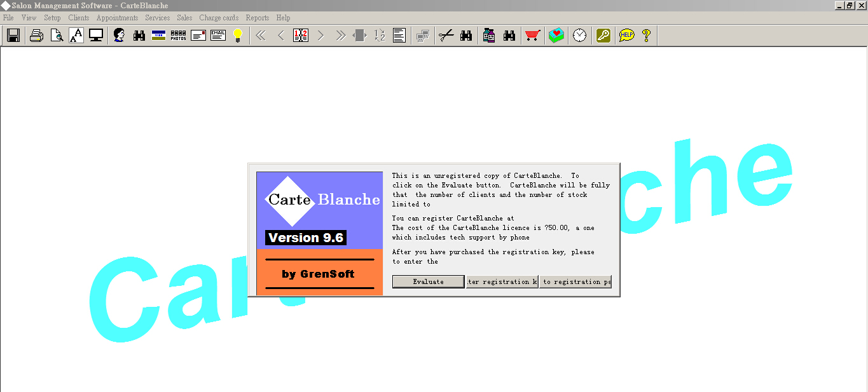Click the yellow light bulb icon
Viewport: 868px width, 392px height.
click(238, 36)
